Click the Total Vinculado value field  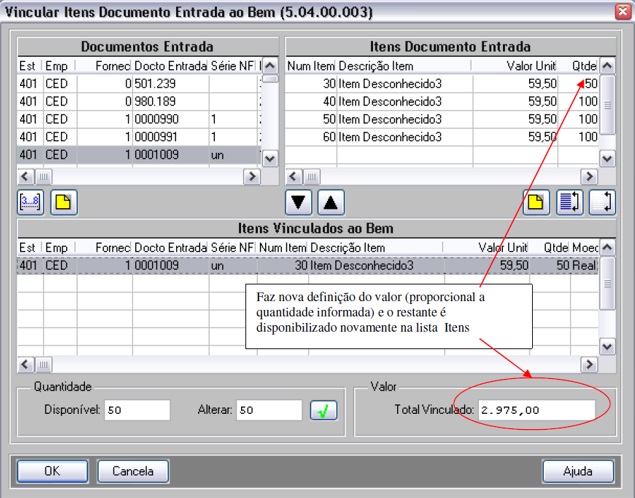[537, 410]
